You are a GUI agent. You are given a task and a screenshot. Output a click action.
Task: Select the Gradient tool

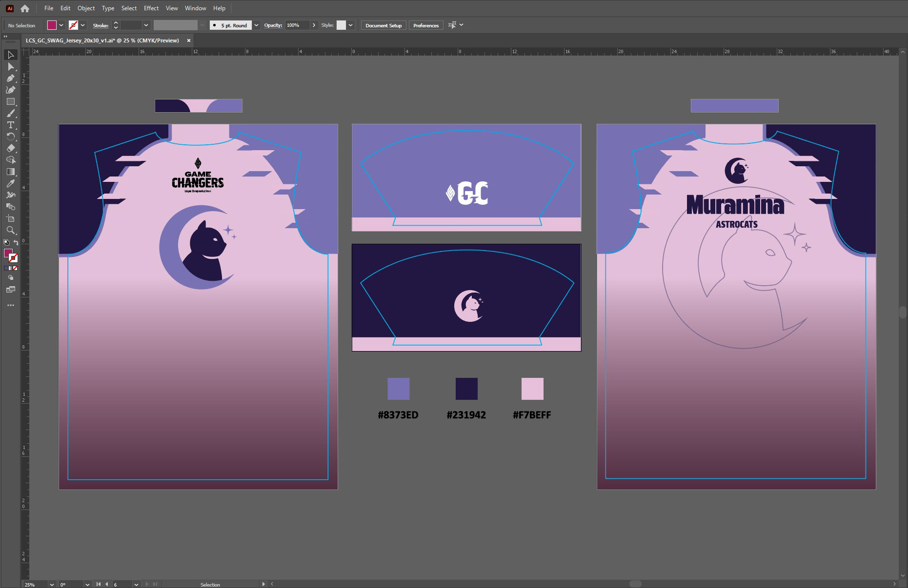pos(10,172)
